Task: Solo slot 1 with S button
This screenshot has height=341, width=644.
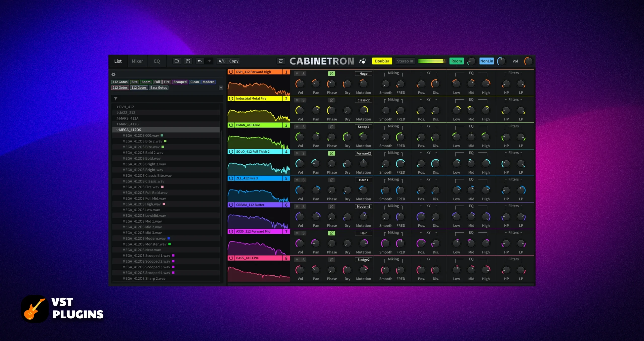Action: 303,74
